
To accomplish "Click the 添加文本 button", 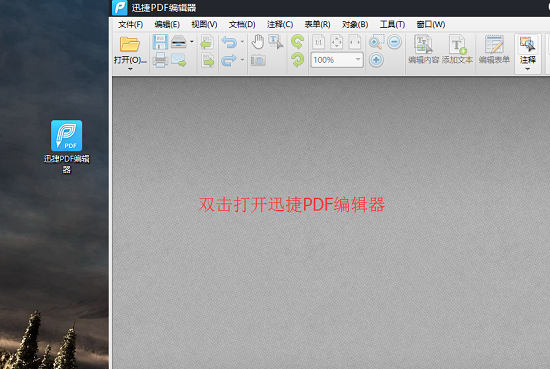I will pyautogui.click(x=457, y=49).
